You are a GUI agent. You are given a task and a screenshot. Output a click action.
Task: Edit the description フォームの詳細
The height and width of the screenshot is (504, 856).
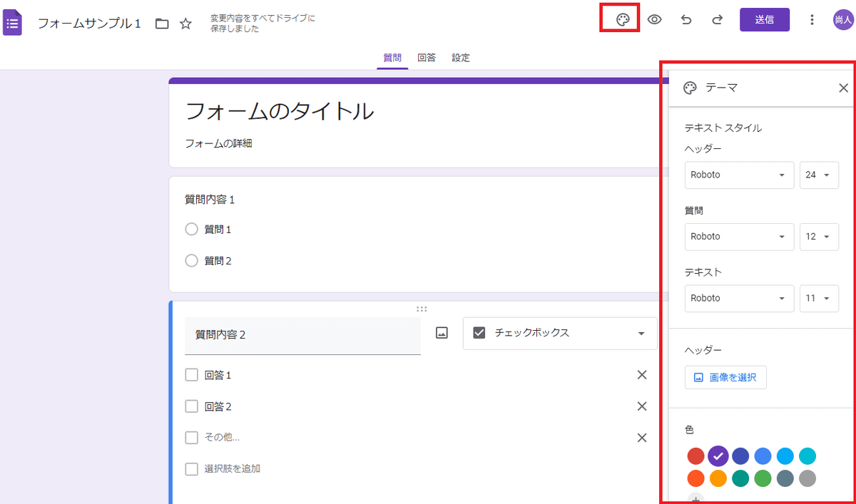click(218, 143)
